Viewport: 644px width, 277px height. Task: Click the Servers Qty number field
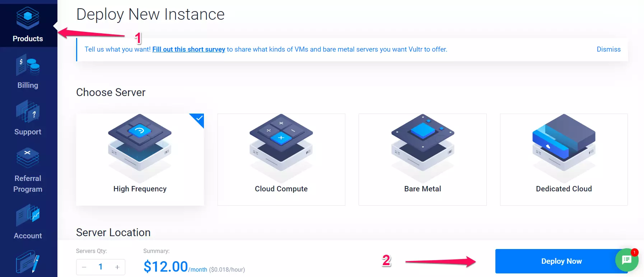(x=101, y=267)
